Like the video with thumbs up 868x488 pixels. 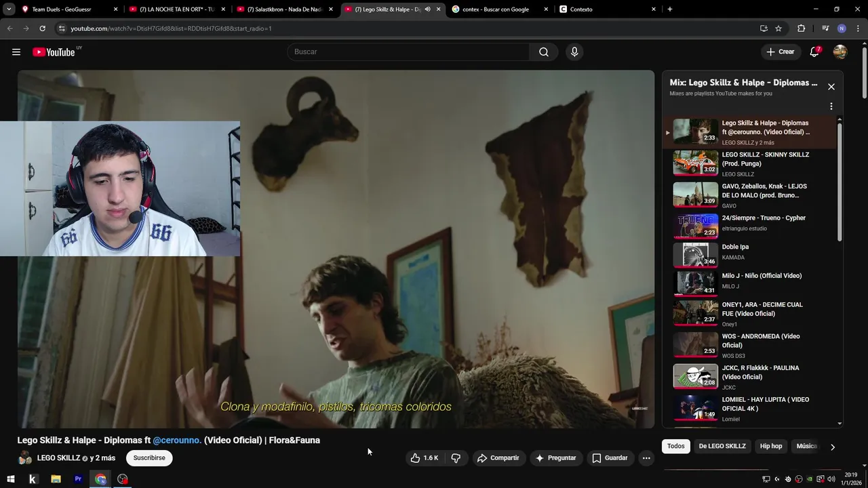(425, 458)
